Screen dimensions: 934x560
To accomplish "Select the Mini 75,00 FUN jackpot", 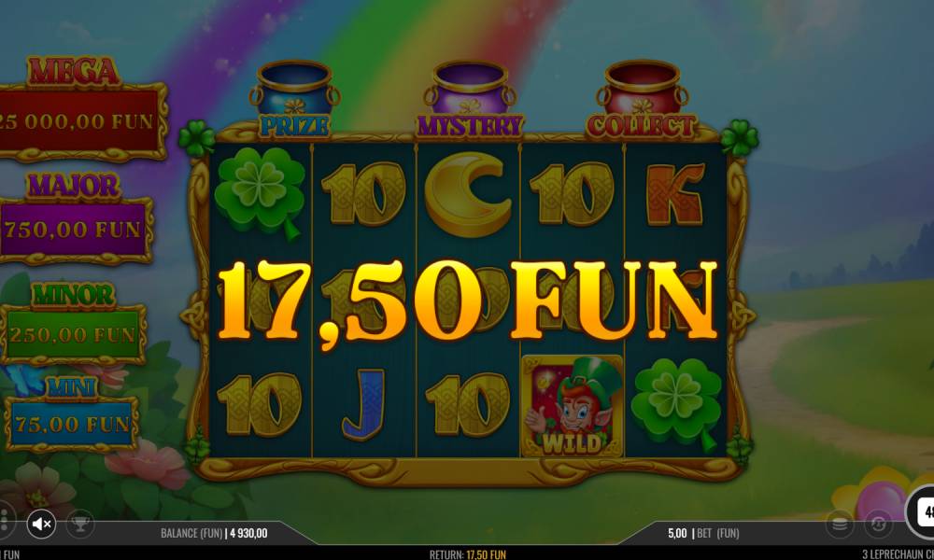I will click(x=72, y=414).
